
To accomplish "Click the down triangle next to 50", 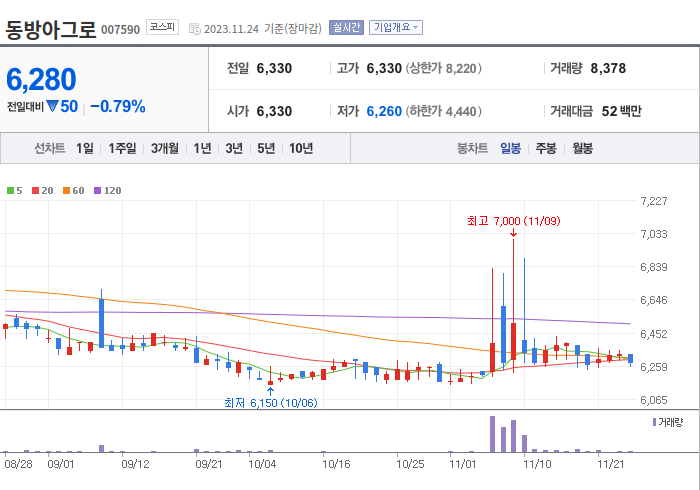I will [52, 106].
